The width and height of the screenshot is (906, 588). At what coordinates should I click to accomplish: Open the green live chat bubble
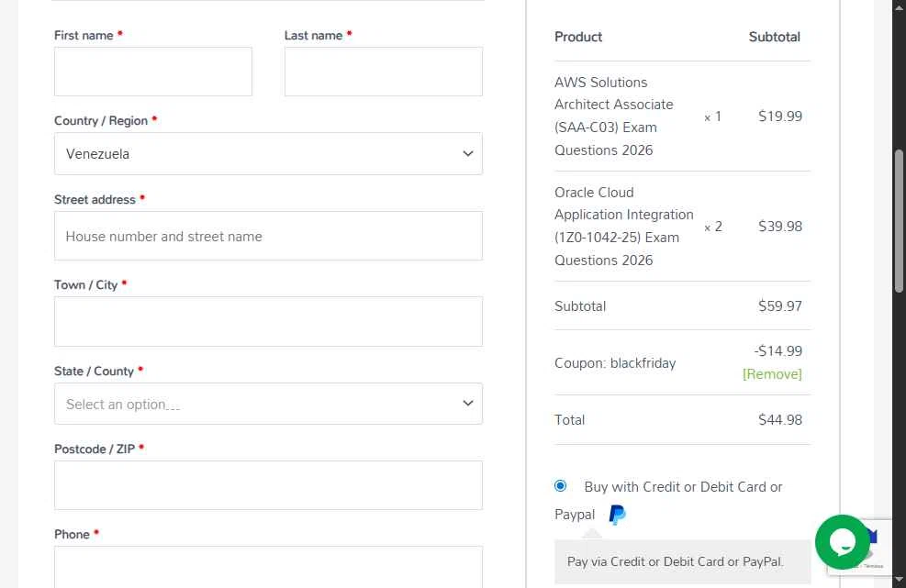coord(842,542)
